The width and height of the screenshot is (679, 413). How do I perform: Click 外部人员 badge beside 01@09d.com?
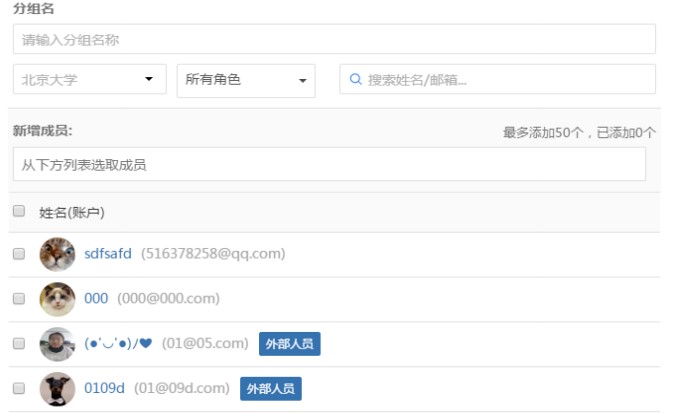pos(271,389)
